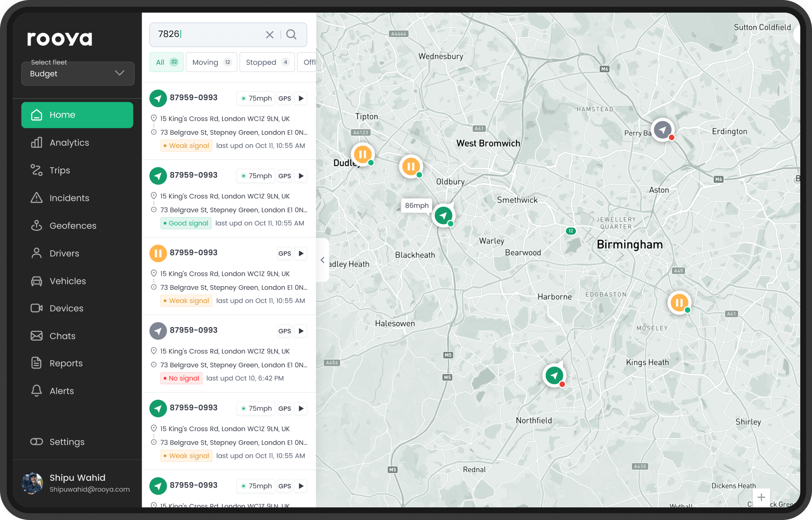Click the search magnifier icon
Viewport: 812px width, 520px height.
[x=291, y=34]
